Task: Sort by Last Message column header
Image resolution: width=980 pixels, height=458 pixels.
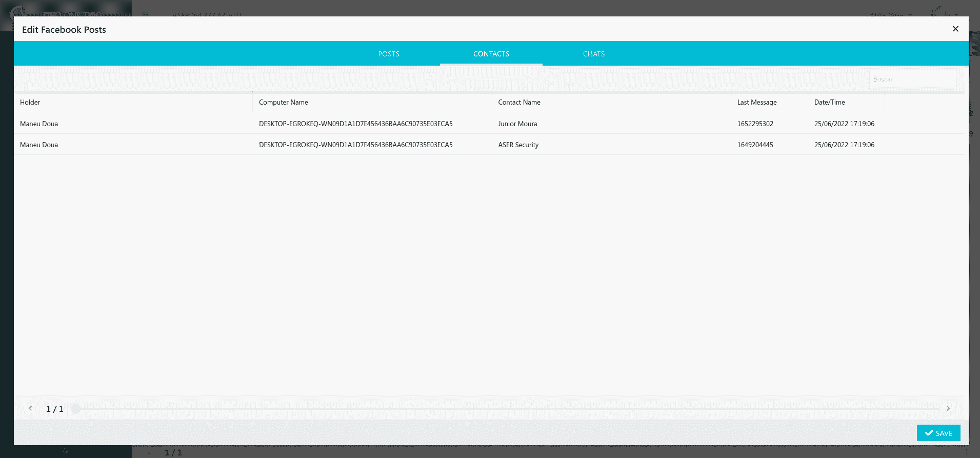Action: (769, 102)
